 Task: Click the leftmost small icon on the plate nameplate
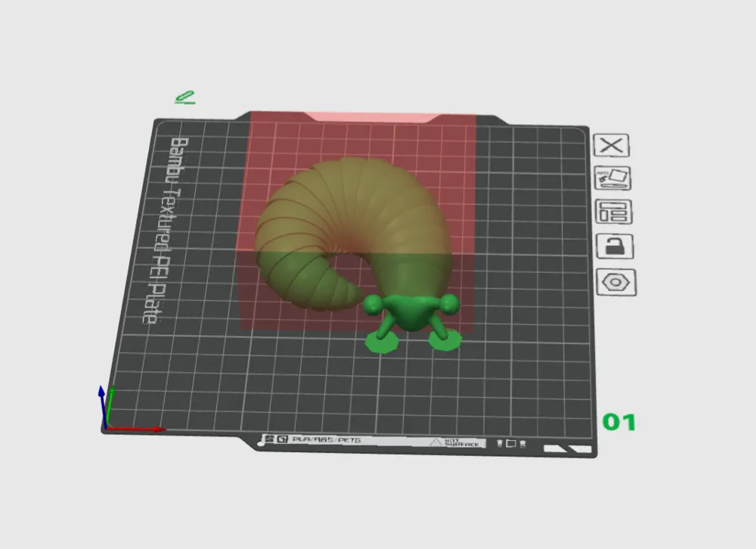click(270, 439)
